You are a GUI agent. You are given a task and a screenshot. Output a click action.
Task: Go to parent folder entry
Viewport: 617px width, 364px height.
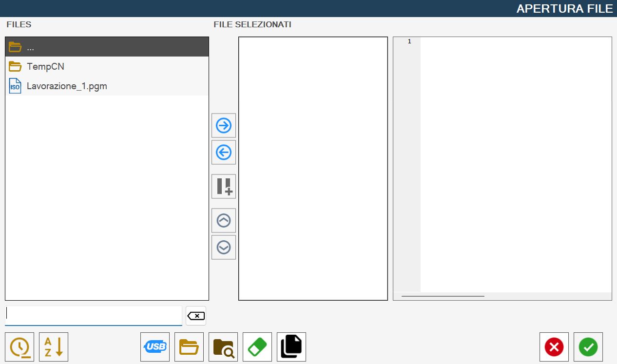pos(107,47)
